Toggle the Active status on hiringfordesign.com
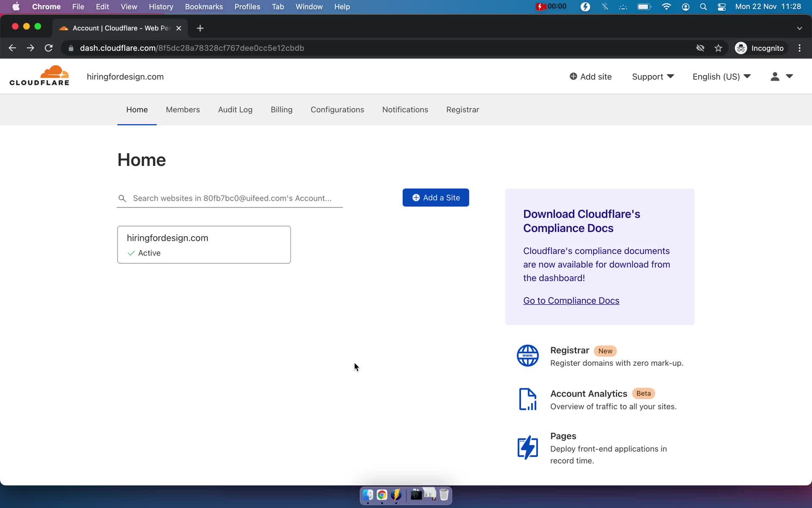Viewport: 812px width, 508px height. 143,253
